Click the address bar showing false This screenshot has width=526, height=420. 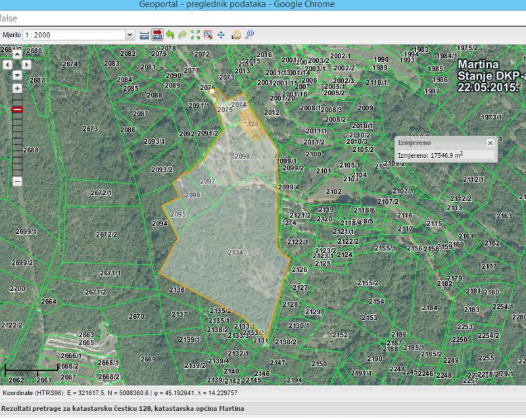pos(263,18)
